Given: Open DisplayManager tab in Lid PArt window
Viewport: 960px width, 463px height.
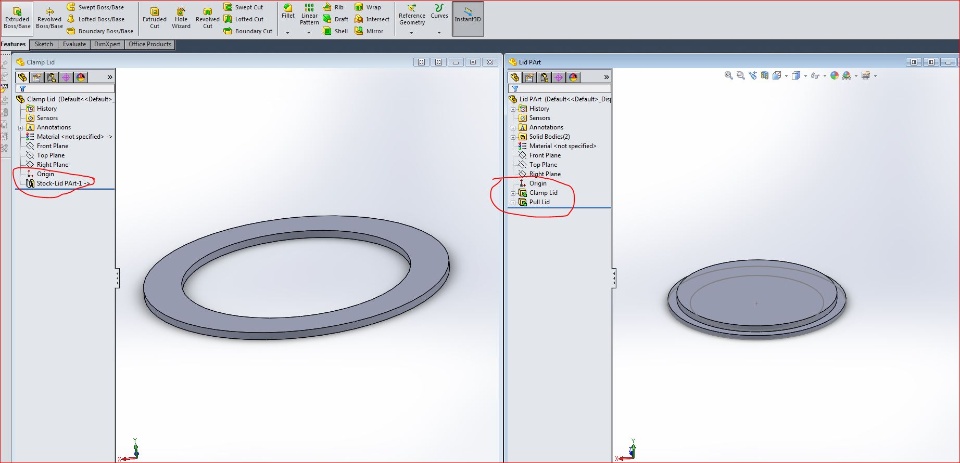Looking at the screenshot, I should pyautogui.click(x=573, y=77).
